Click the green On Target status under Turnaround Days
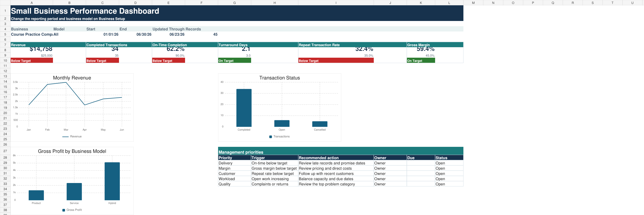The width and height of the screenshot is (644, 215). (x=235, y=61)
